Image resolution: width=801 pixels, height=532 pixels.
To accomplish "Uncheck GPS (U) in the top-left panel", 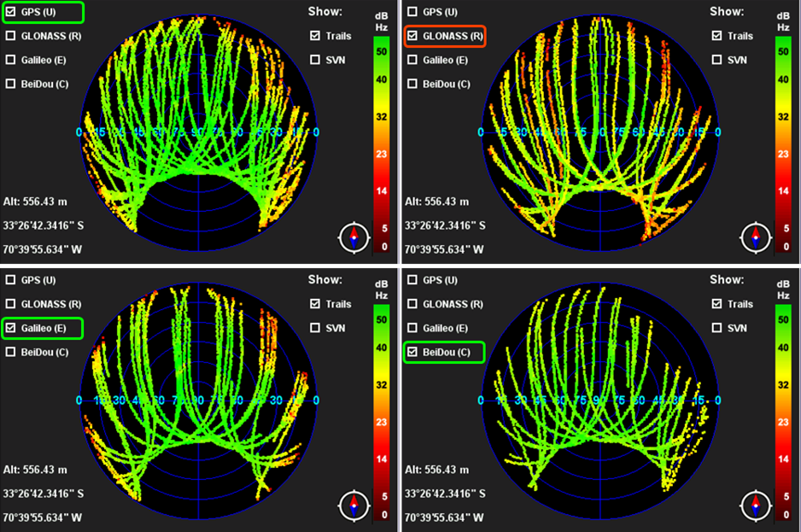I will tap(12, 12).
